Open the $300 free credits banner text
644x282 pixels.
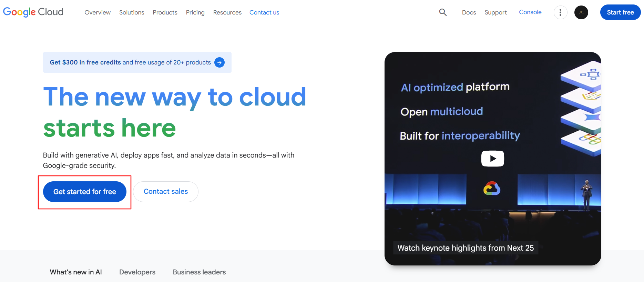pyautogui.click(x=130, y=62)
